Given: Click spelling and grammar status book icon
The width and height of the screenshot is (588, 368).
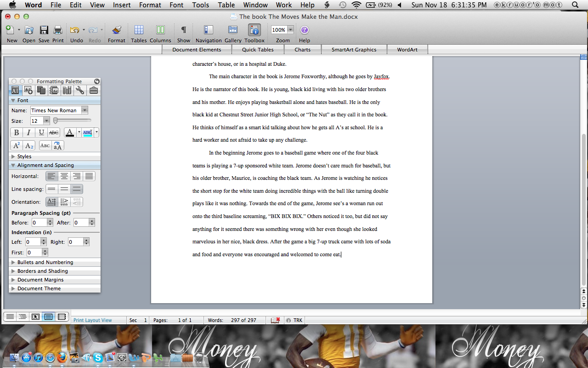Looking at the screenshot, I should pyautogui.click(x=275, y=320).
